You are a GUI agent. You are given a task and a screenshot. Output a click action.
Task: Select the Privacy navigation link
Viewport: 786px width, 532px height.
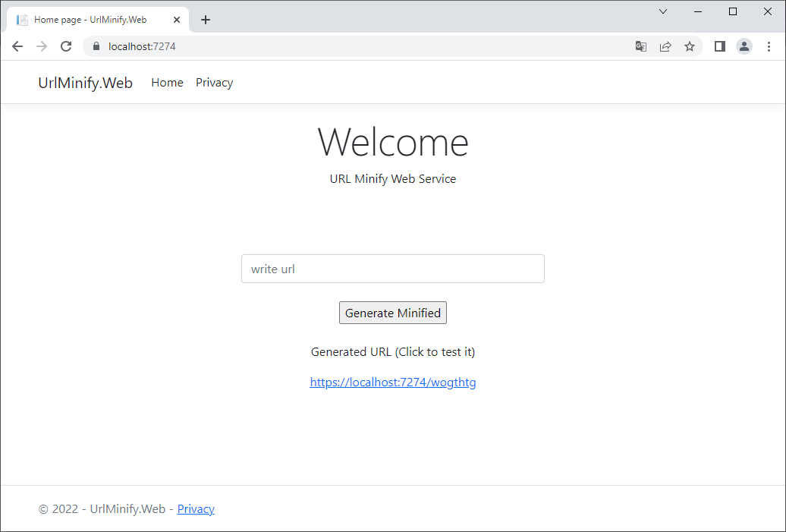(x=214, y=82)
